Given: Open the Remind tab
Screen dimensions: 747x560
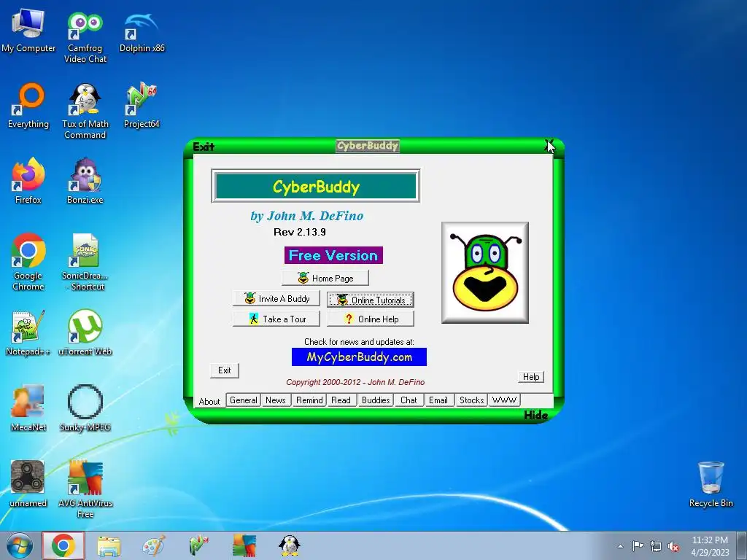Looking at the screenshot, I should point(309,400).
